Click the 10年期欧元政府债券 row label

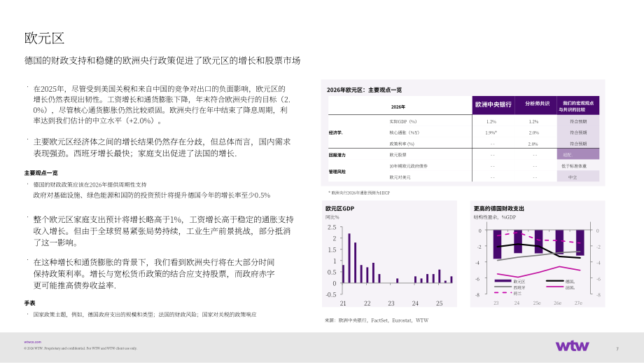coord(409,166)
